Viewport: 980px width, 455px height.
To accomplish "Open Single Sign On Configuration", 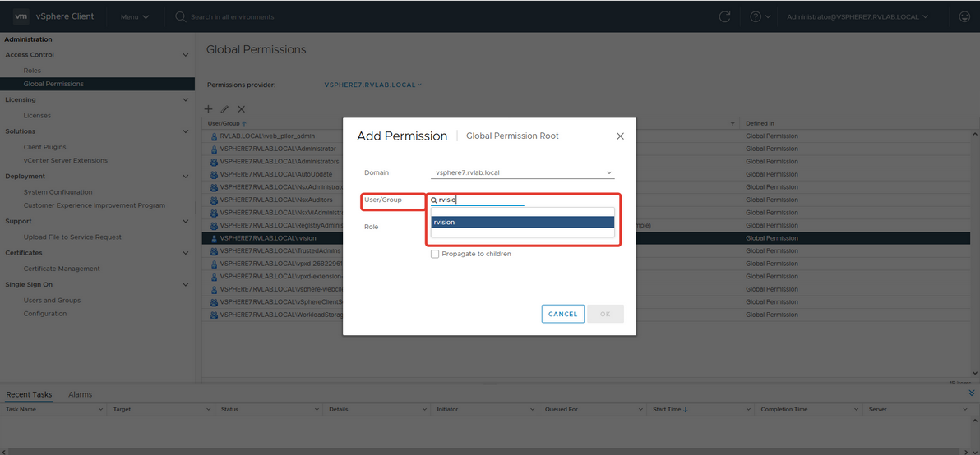I will click(x=45, y=313).
